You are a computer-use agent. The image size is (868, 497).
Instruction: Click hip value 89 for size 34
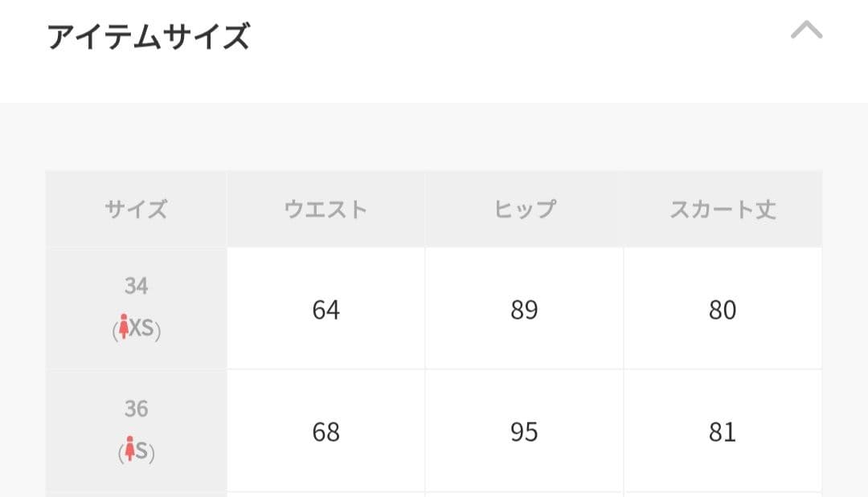point(524,310)
